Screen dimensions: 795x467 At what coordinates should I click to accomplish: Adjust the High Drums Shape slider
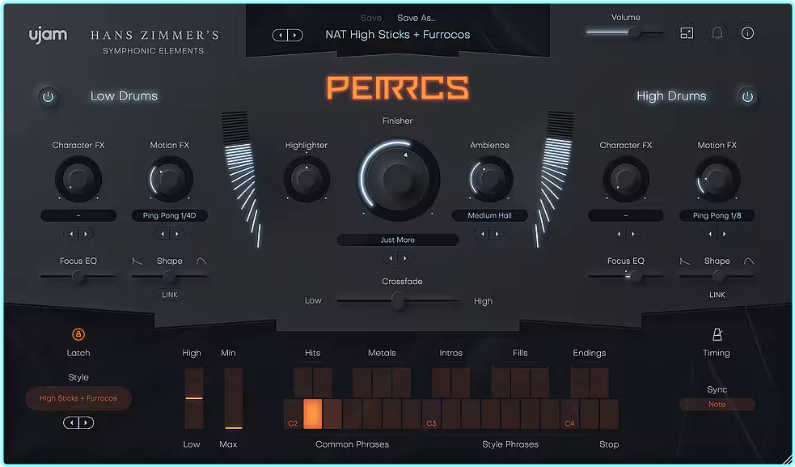717,276
